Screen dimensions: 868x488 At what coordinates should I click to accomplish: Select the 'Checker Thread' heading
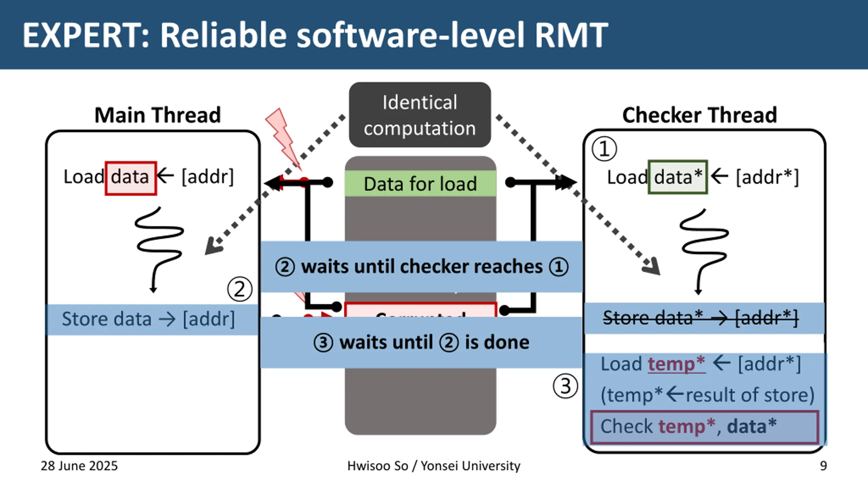click(x=699, y=115)
